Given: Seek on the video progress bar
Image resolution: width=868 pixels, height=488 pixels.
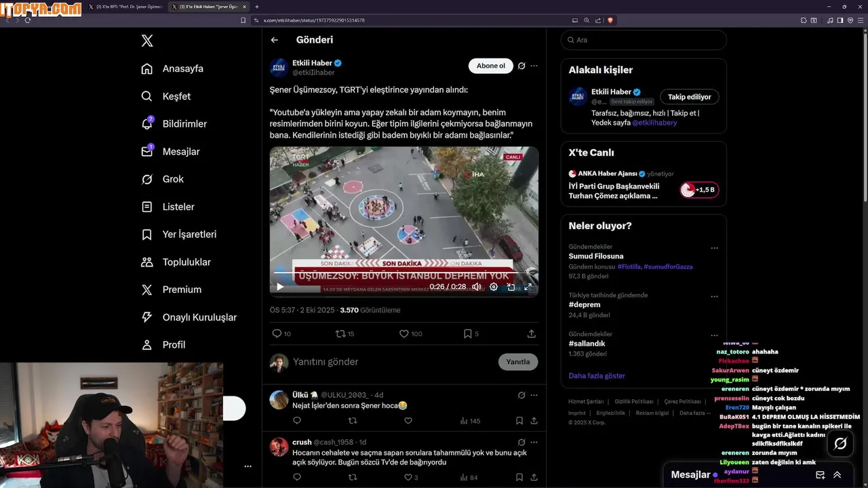Looking at the screenshot, I should pos(404,274).
